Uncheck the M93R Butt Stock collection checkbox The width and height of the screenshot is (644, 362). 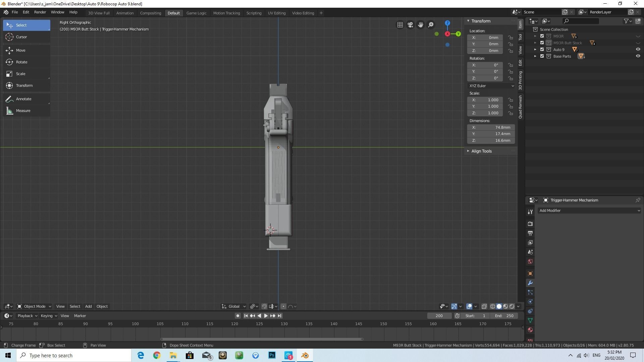(x=542, y=43)
